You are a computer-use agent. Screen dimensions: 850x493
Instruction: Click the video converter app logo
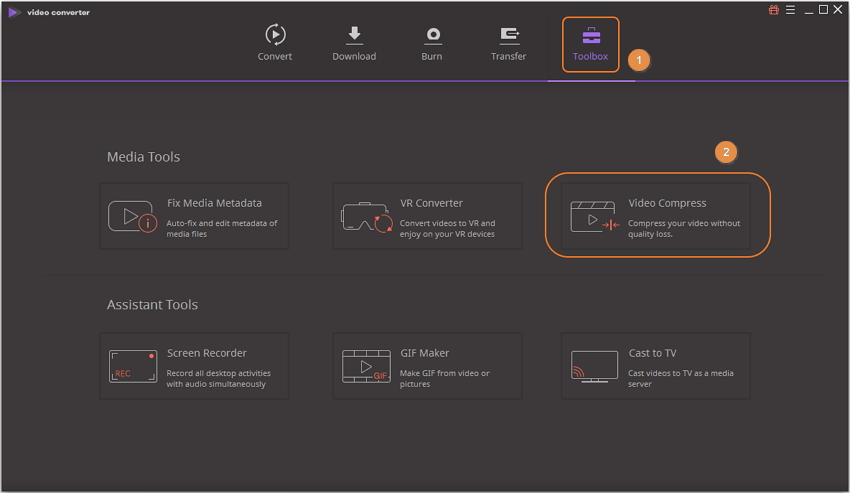[14, 12]
